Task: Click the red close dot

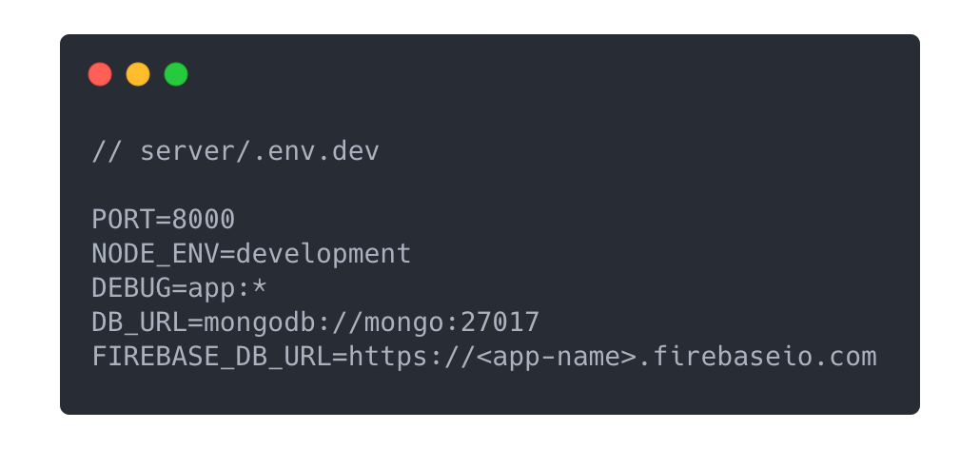Action: (x=100, y=74)
